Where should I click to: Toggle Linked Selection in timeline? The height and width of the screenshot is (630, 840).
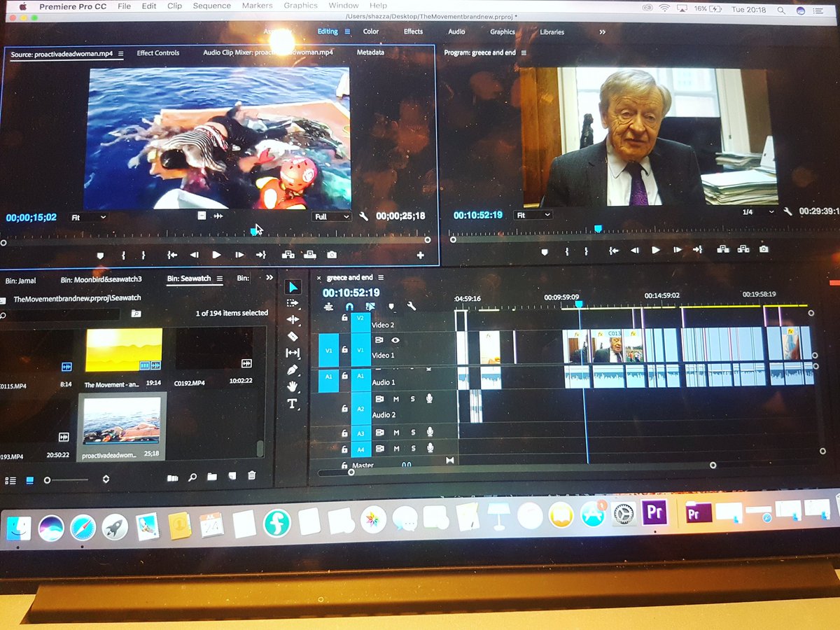coord(371,307)
